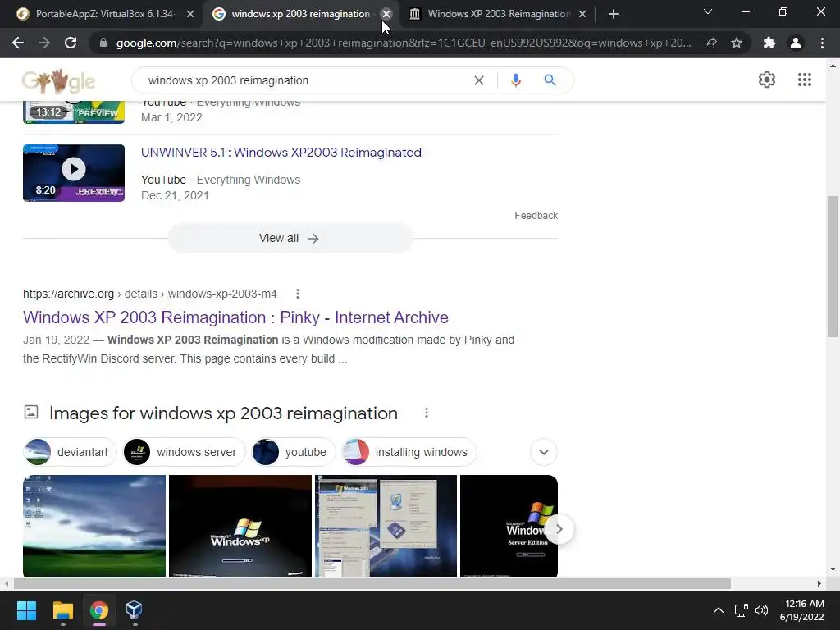
Task: Start voice search with the microphone
Action: tap(516, 80)
